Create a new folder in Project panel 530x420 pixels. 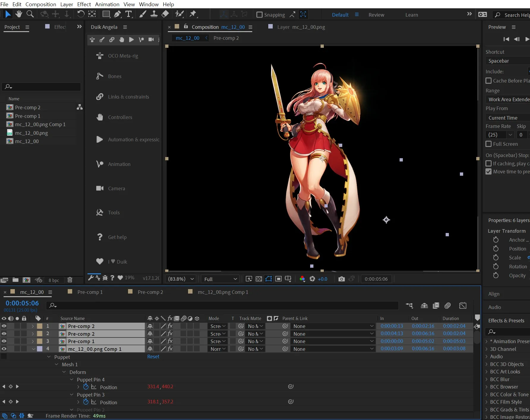pyautogui.click(x=15, y=280)
